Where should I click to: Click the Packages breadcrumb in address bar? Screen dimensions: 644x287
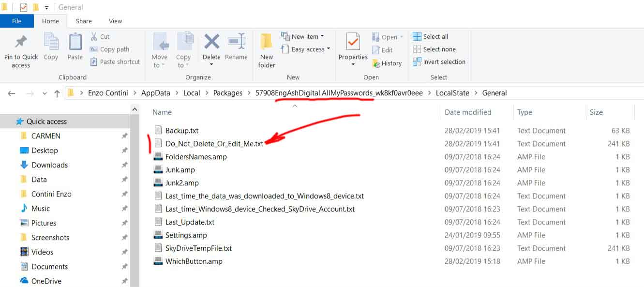[x=227, y=93]
